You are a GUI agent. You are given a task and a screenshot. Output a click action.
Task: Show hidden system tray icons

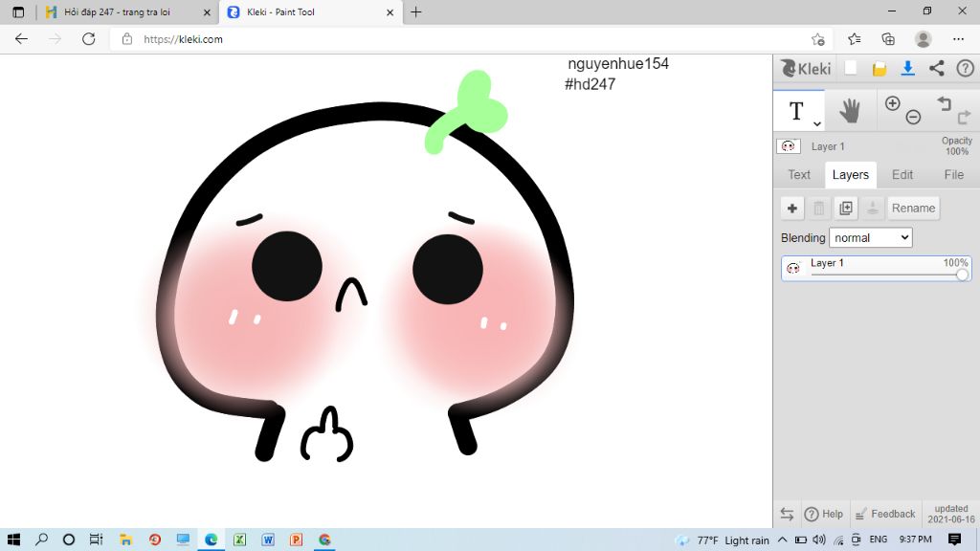(x=783, y=540)
